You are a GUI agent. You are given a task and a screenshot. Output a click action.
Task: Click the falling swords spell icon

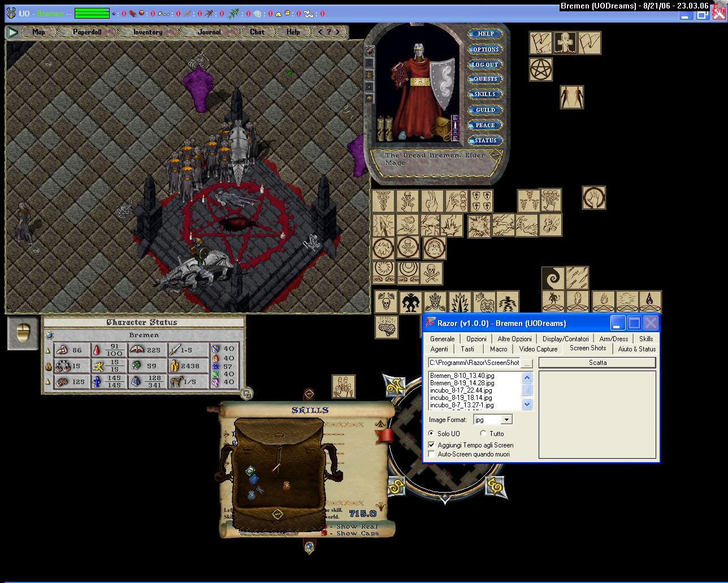click(x=577, y=279)
